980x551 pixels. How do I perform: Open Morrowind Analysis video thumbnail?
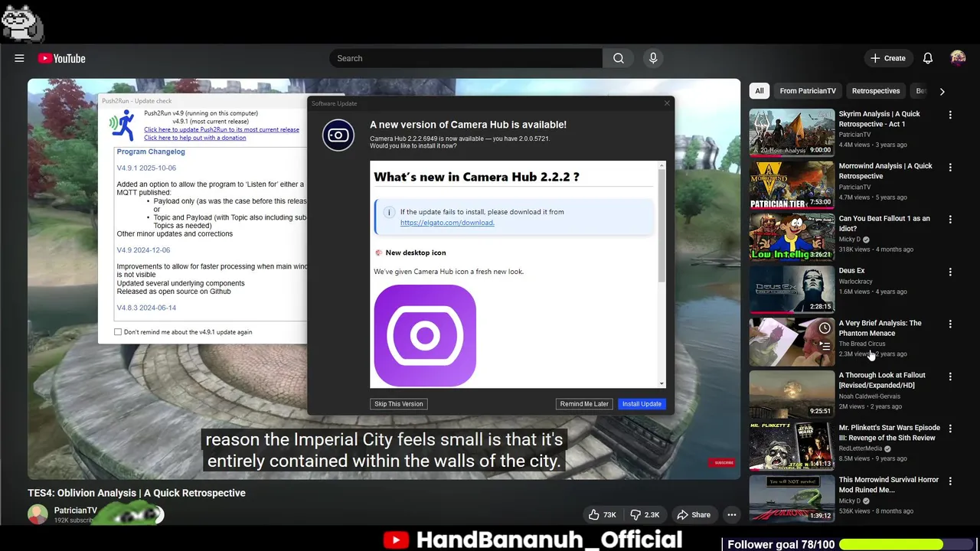click(792, 184)
